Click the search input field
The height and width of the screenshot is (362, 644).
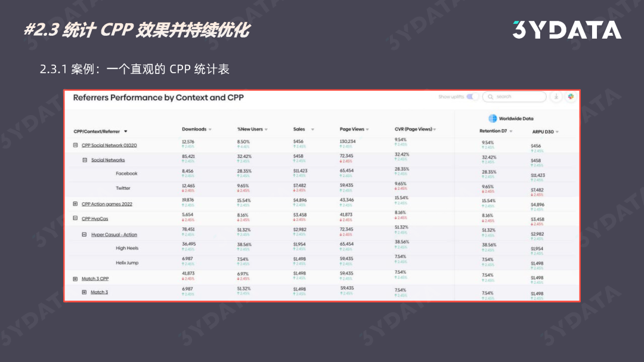pos(514,97)
